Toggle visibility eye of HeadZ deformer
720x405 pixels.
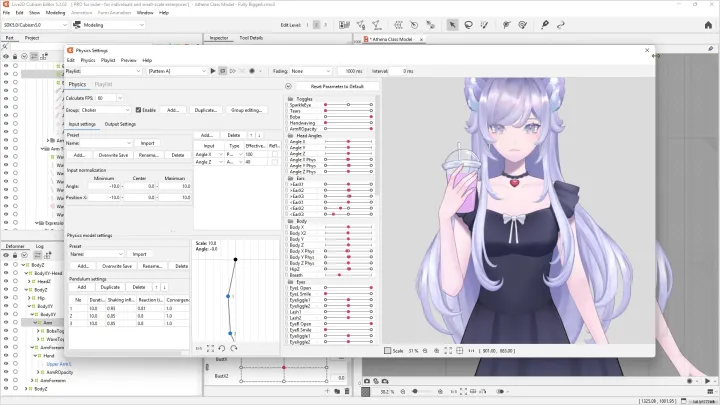point(6,281)
